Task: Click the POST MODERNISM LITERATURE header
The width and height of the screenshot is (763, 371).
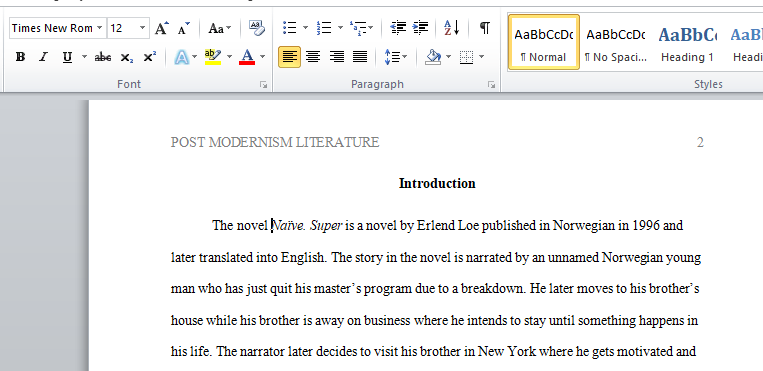Action: (x=275, y=142)
